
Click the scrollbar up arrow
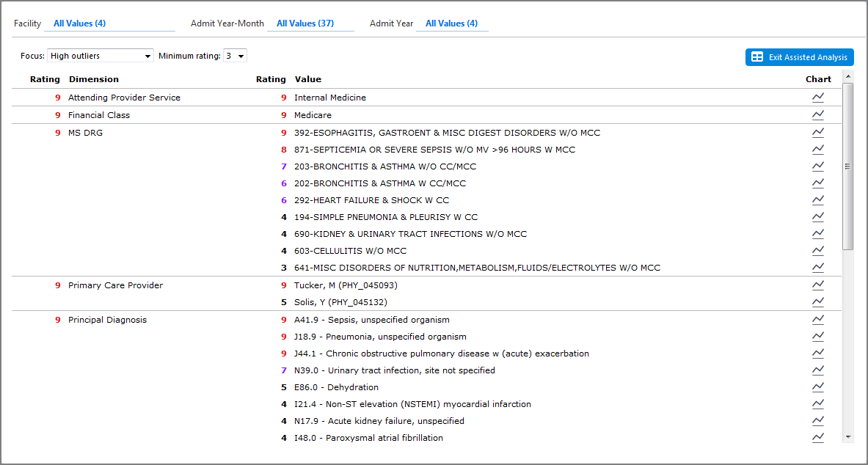(x=848, y=75)
